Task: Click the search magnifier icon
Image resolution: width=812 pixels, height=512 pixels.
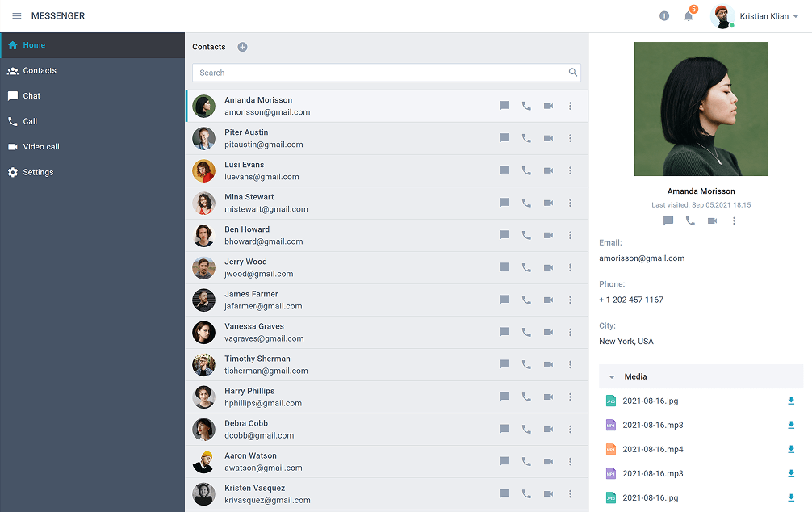Action: point(573,73)
